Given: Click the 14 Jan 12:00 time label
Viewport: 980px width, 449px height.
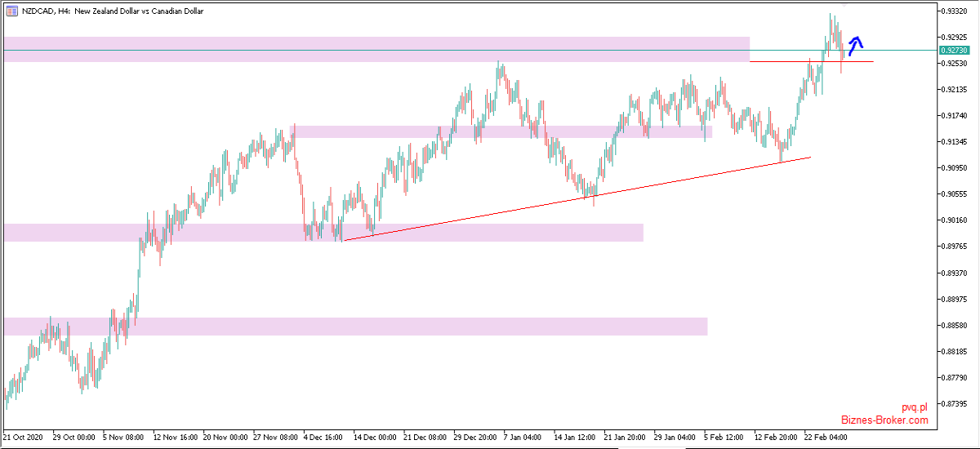Looking at the screenshot, I should [x=576, y=437].
